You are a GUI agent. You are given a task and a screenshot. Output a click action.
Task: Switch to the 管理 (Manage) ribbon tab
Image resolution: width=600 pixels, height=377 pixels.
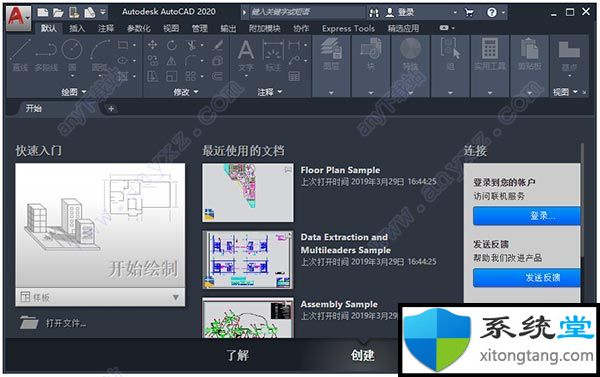click(x=199, y=28)
